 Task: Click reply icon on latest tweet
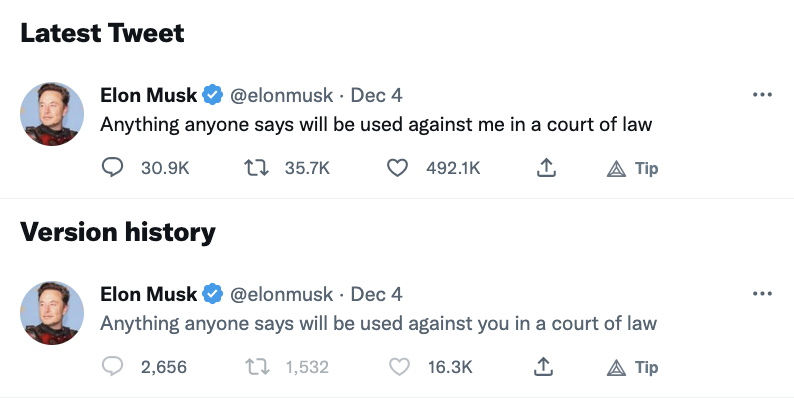(112, 167)
